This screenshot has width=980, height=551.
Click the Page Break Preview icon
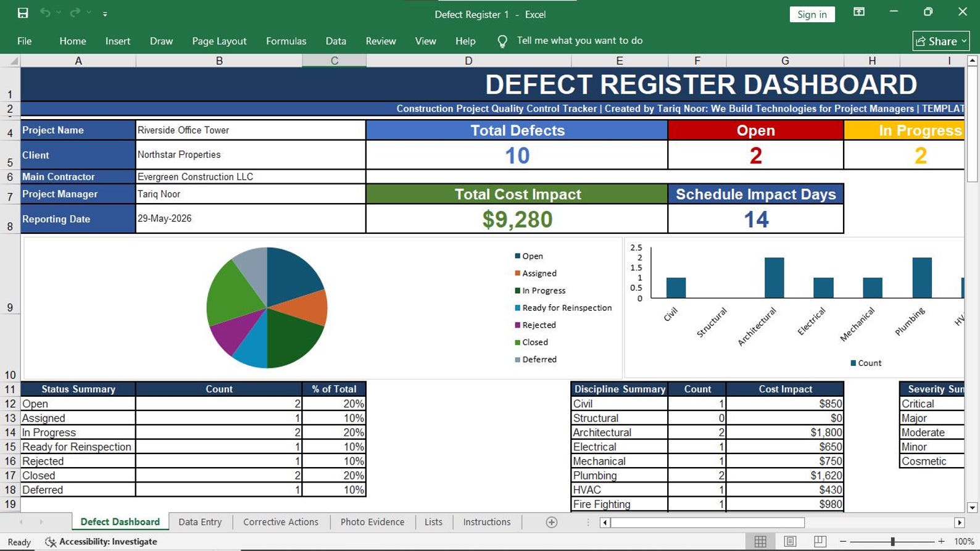coord(820,542)
